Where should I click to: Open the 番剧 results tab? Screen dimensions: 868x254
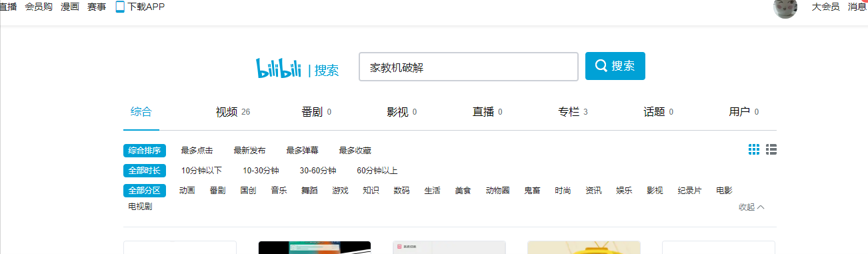point(317,112)
